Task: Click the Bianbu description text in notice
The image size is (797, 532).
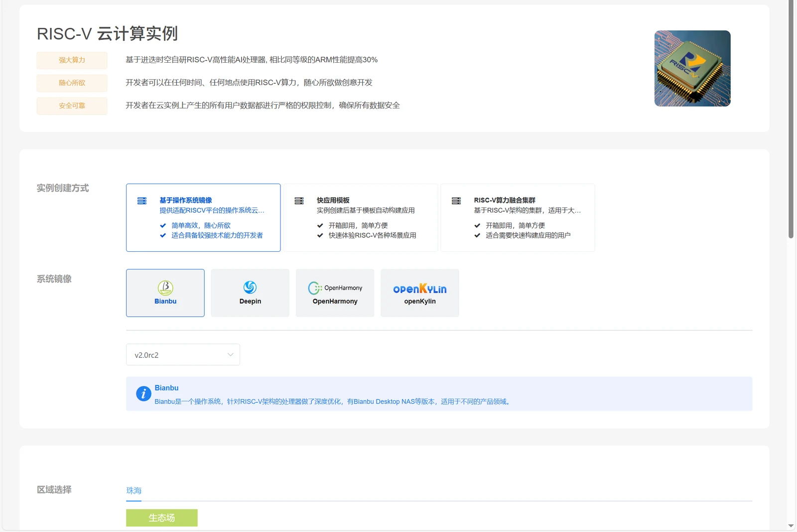Action: point(333,402)
